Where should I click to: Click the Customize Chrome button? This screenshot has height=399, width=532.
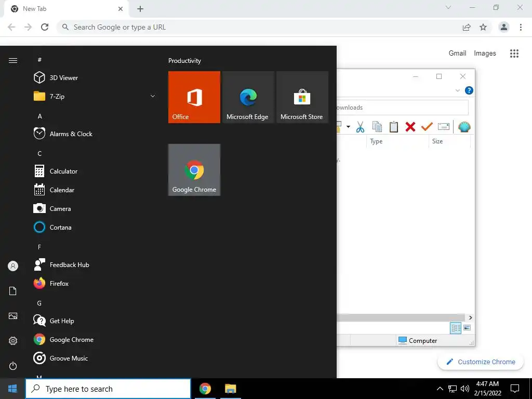point(481,362)
